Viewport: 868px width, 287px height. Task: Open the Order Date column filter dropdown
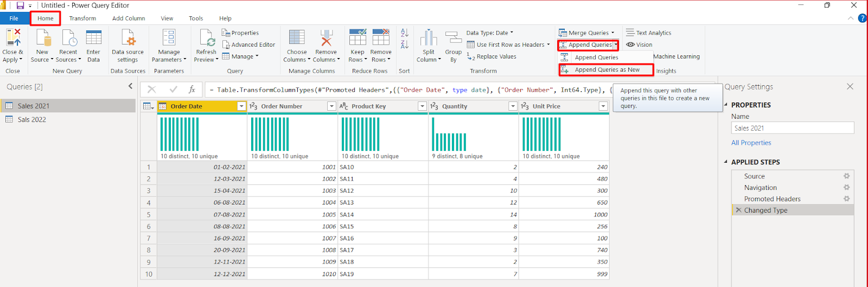point(241,106)
